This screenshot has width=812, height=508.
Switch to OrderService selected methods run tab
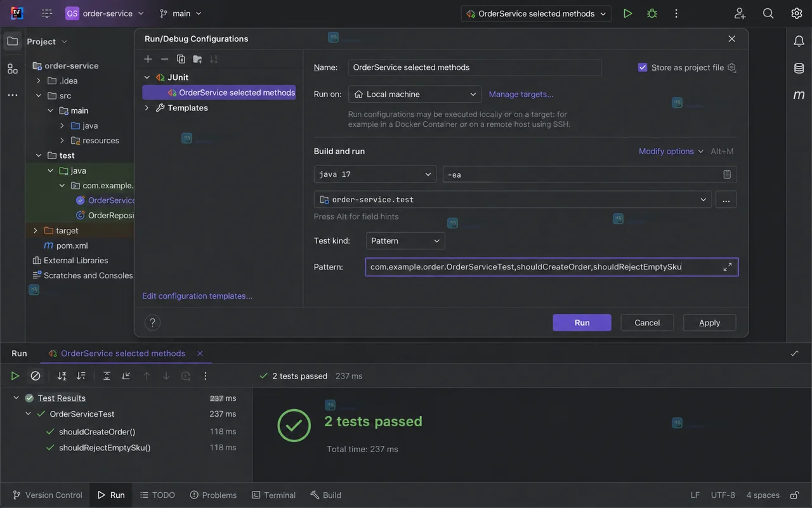[x=123, y=353]
